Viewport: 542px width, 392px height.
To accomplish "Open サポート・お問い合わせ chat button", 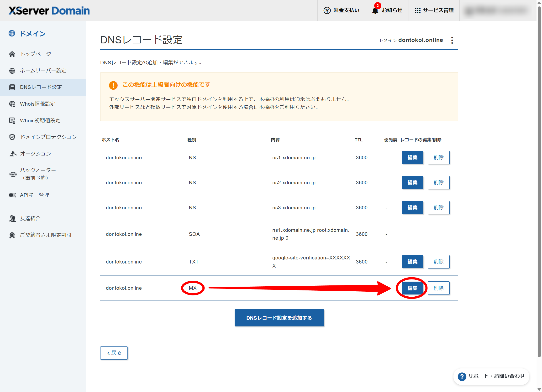I will point(491,377).
